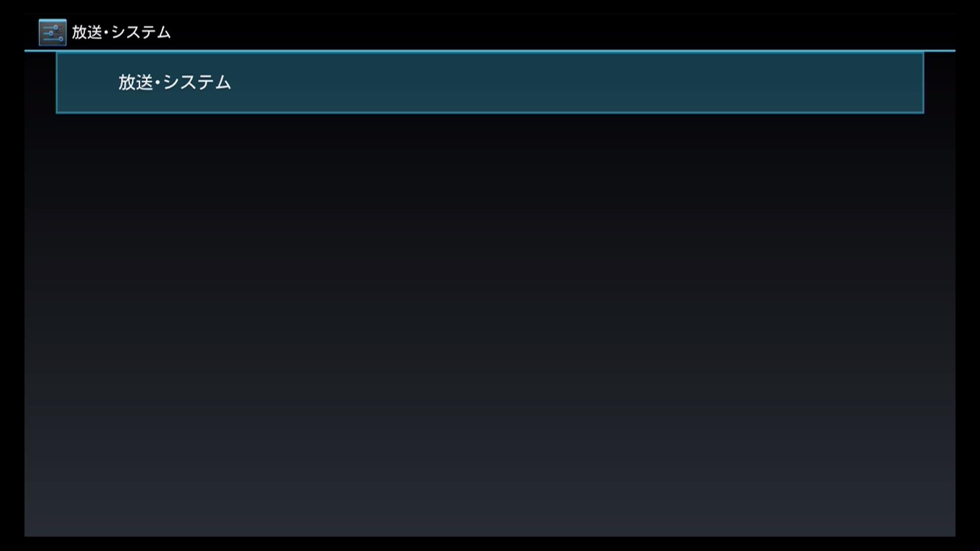
Task: Select the teal-bordered 放送・システム entry
Action: [x=490, y=83]
